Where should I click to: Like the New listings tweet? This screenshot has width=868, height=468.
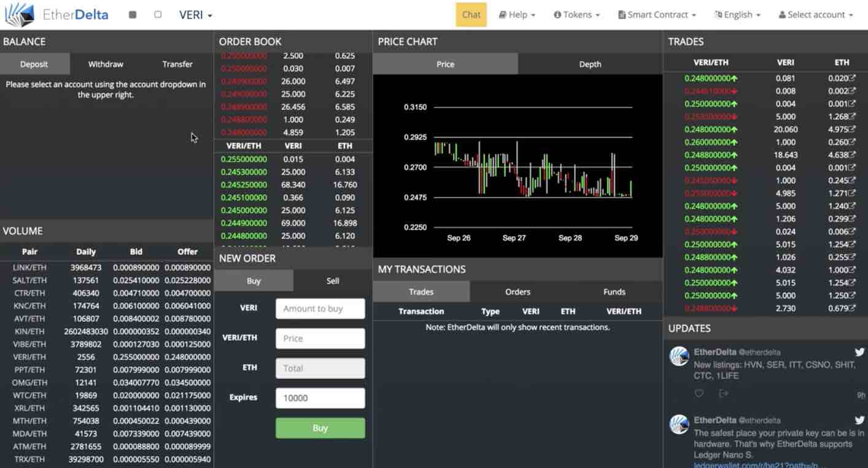pyautogui.click(x=699, y=394)
